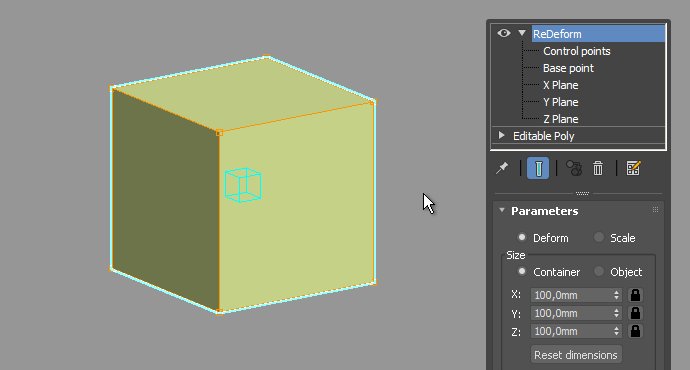
Task: Choose Container size option
Action: click(521, 271)
